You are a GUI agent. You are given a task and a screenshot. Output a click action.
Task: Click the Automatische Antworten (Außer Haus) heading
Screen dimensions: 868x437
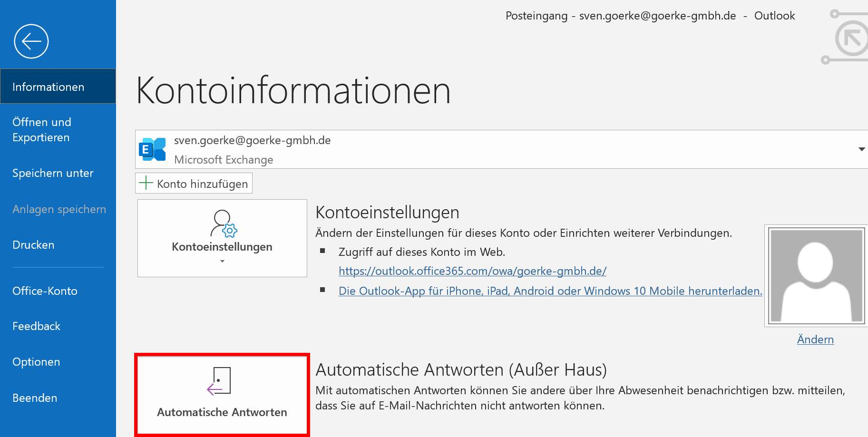461,369
